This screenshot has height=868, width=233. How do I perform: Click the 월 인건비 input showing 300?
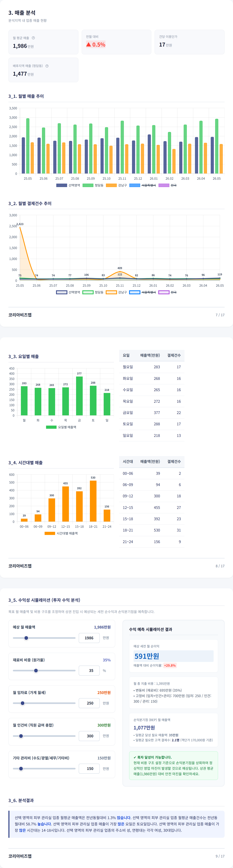[89, 736]
